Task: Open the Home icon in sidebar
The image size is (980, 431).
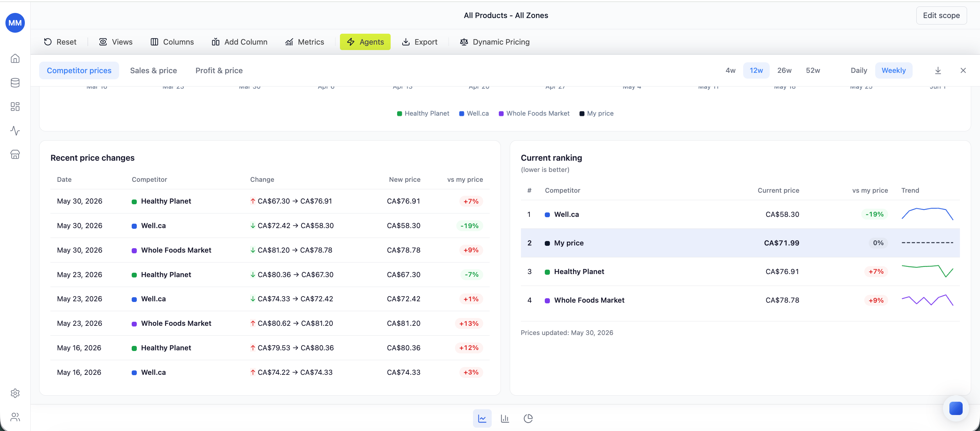Action: pos(15,58)
